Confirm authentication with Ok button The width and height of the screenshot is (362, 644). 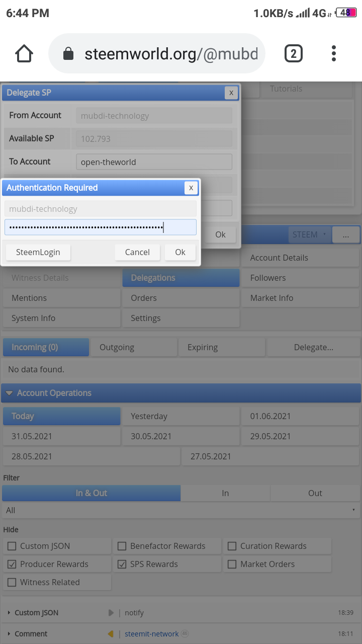180,252
